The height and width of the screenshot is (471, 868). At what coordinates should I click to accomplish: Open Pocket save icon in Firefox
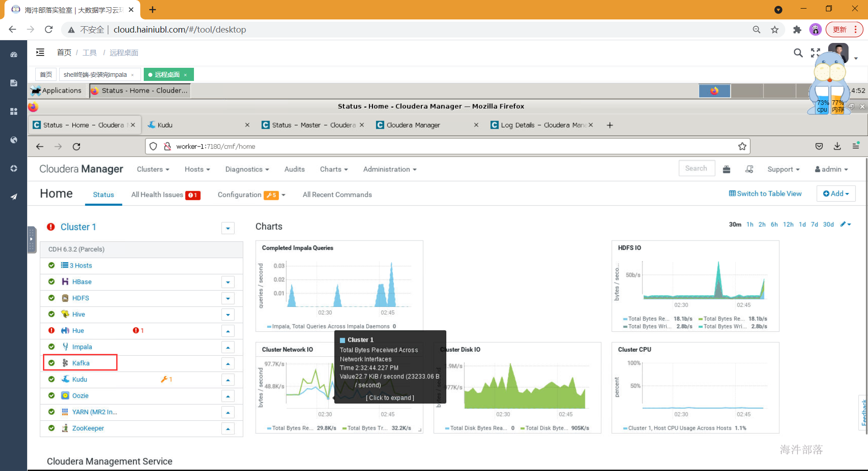click(819, 146)
